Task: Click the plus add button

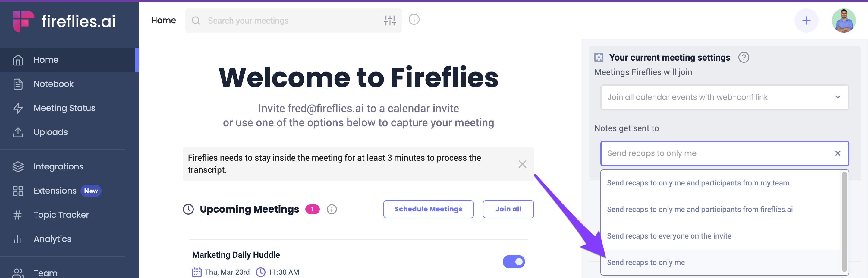Action: [x=806, y=21]
